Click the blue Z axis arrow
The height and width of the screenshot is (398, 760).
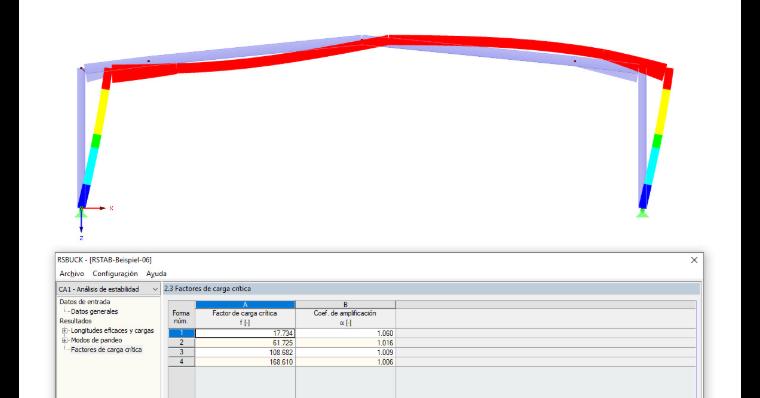[81, 222]
